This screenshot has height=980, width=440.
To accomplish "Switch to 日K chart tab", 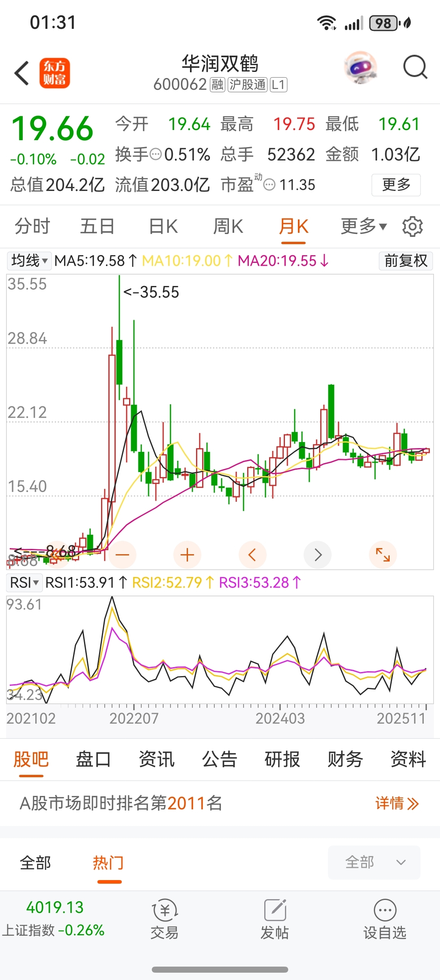I will click(164, 226).
